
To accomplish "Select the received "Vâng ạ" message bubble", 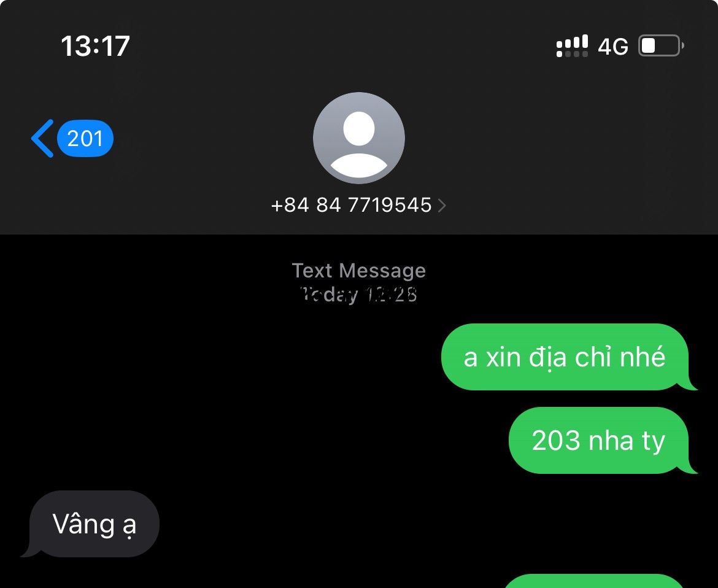I will coord(90,524).
